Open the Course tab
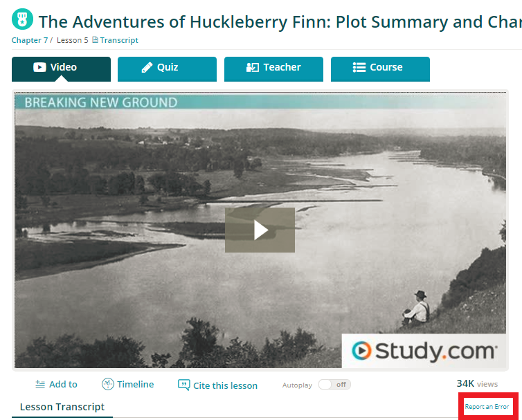 (x=380, y=69)
